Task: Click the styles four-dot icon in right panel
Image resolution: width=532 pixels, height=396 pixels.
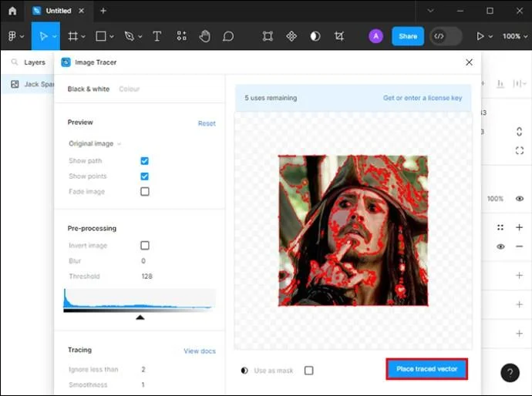Action: 500,227
